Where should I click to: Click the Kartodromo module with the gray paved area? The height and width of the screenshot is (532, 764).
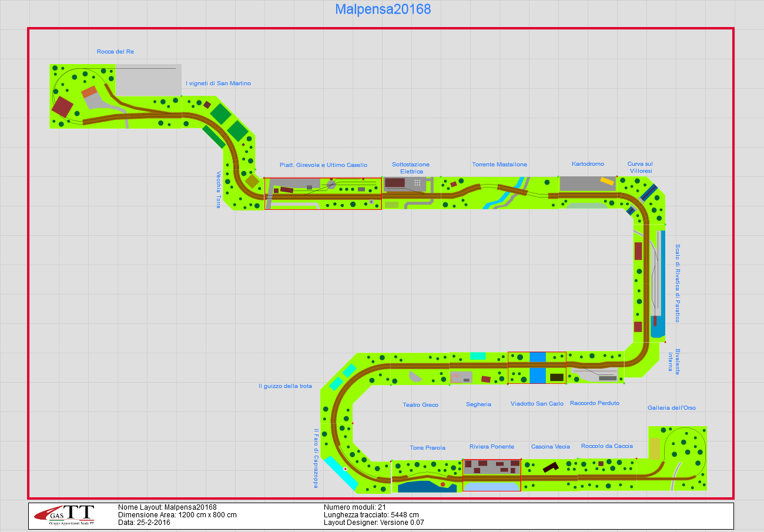click(x=588, y=192)
